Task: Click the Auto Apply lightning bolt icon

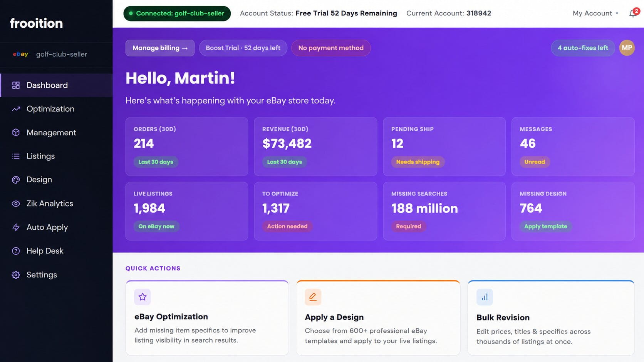Action: pyautogui.click(x=16, y=227)
